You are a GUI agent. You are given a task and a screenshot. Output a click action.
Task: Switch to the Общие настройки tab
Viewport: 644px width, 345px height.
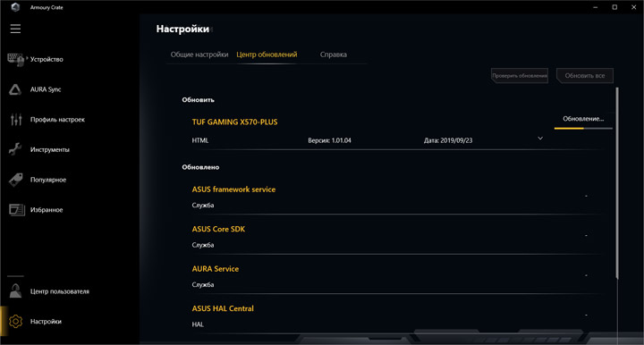click(199, 55)
